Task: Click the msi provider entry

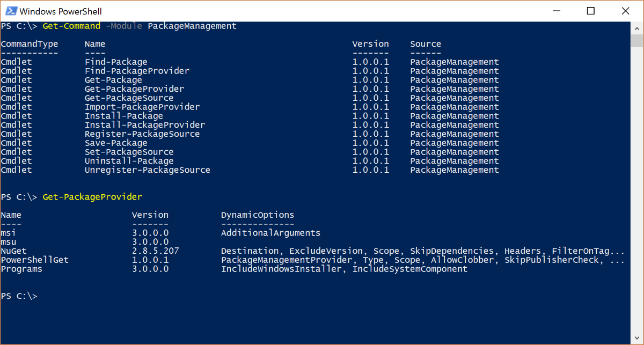Action: (x=9, y=233)
